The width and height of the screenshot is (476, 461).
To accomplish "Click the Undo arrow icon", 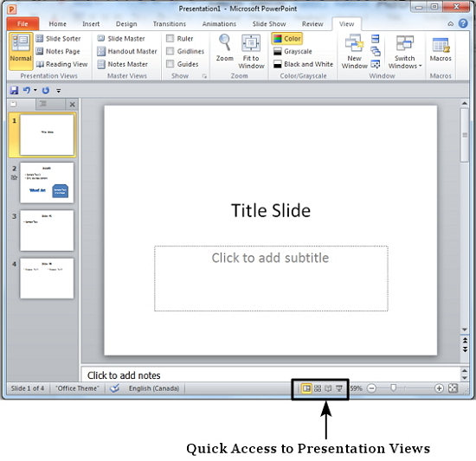I will 27,90.
